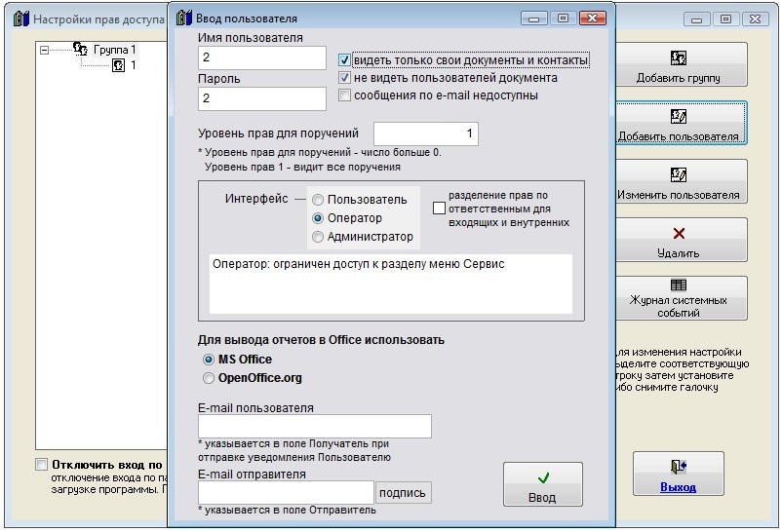The image size is (782, 532).
Task: Enable сообщения по e-mail недоступны checkbox
Action: point(344,95)
